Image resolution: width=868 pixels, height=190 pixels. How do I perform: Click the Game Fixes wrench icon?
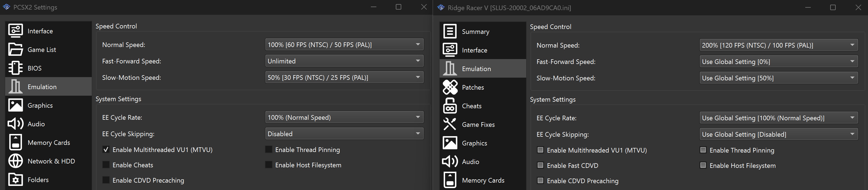tap(450, 124)
